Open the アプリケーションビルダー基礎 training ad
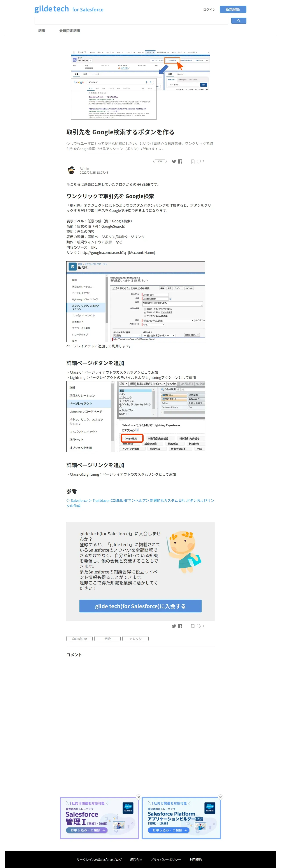The width and height of the screenshot is (281, 868). [181, 818]
